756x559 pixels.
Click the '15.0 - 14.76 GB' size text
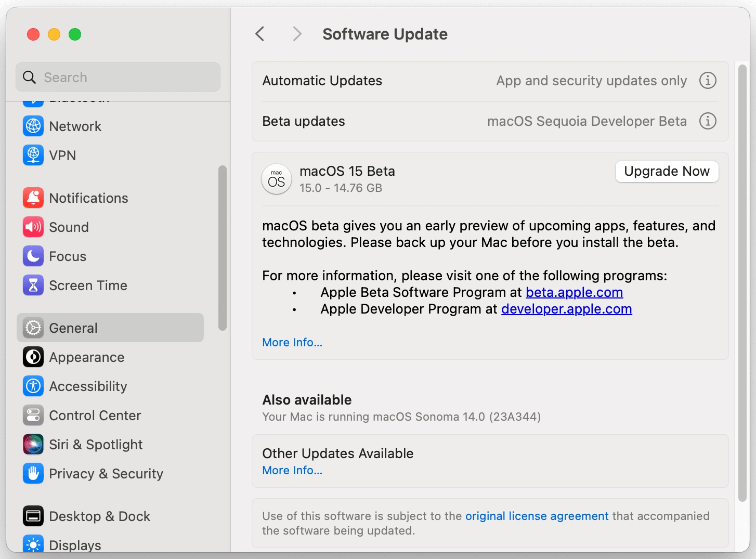(341, 188)
